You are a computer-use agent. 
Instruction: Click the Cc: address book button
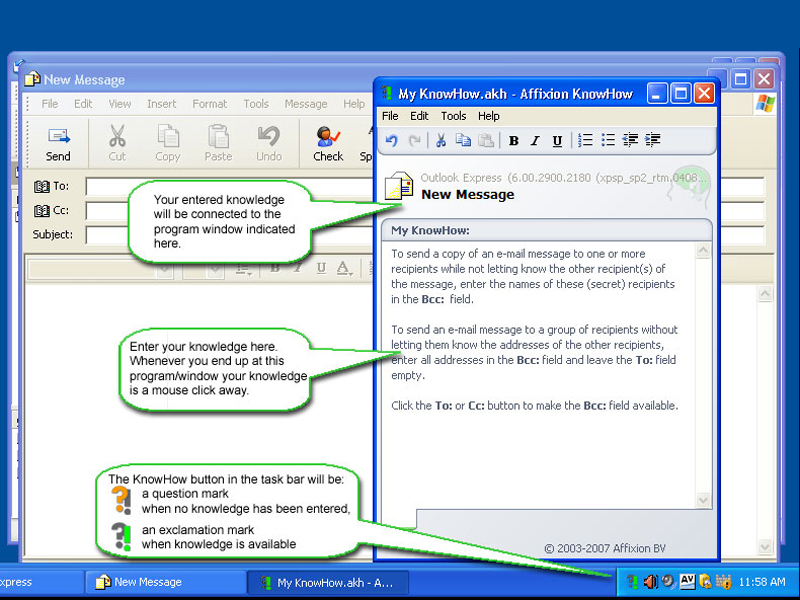(x=51, y=210)
